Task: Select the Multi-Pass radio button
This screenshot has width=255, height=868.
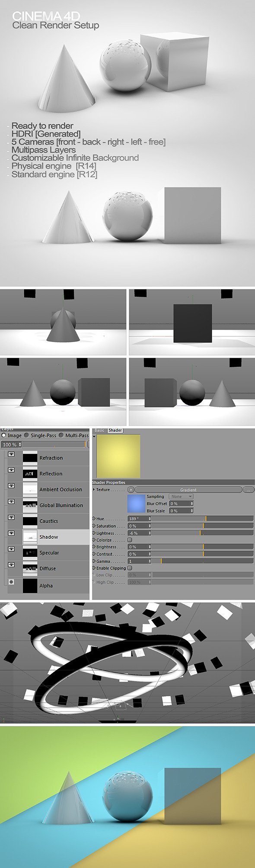Action: coord(61,435)
